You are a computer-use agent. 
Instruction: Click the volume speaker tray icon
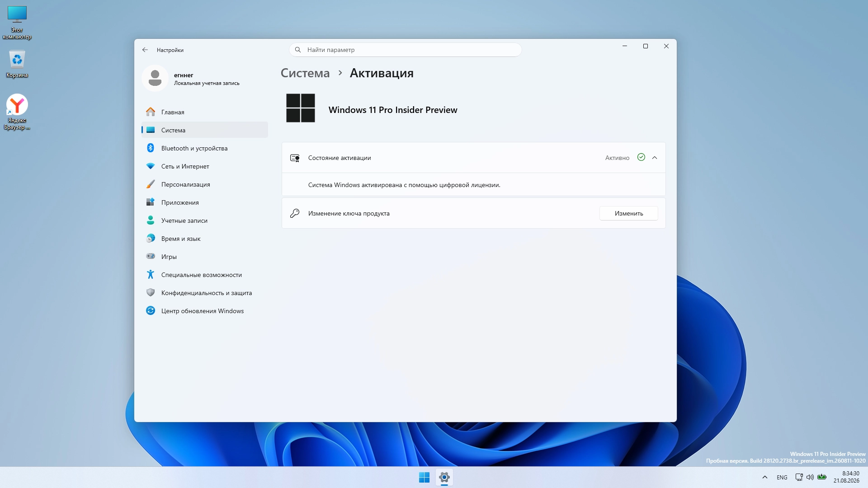810,477
